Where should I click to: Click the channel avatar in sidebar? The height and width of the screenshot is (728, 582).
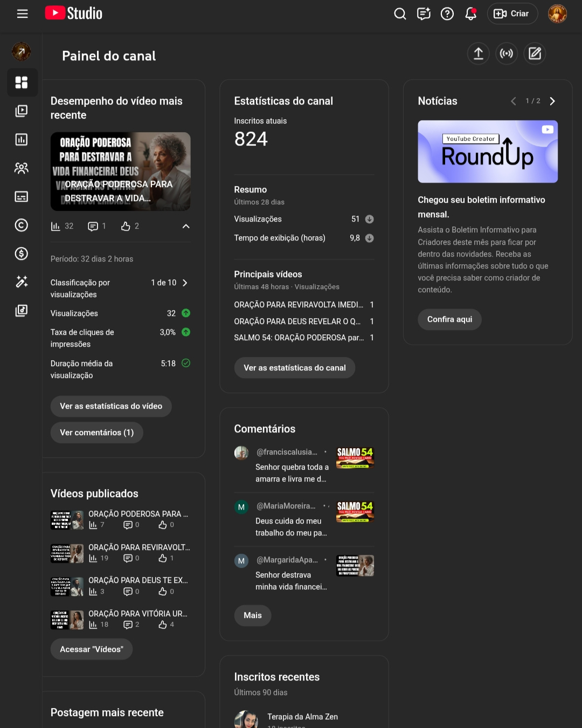[22, 52]
